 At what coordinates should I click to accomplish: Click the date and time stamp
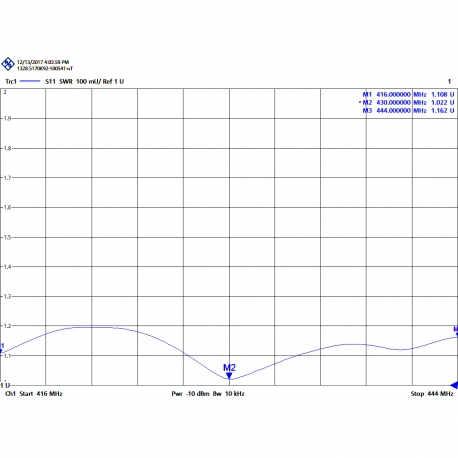click(x=43, y=62)
